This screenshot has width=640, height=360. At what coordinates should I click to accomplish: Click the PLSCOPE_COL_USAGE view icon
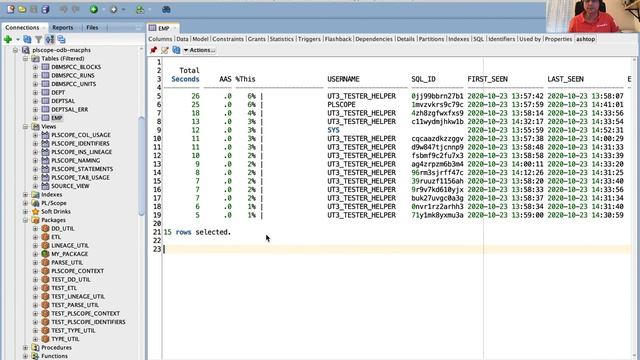coord(45,135)
